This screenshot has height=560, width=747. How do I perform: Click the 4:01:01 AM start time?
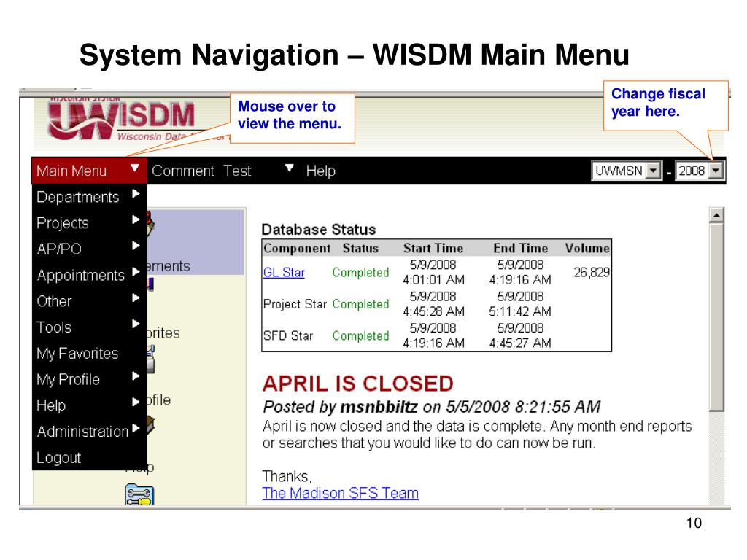pos(433,279)
